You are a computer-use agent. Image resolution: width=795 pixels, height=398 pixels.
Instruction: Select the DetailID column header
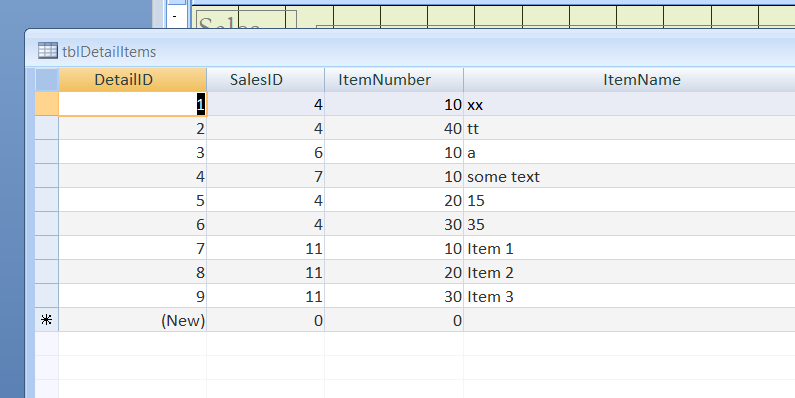133,80
